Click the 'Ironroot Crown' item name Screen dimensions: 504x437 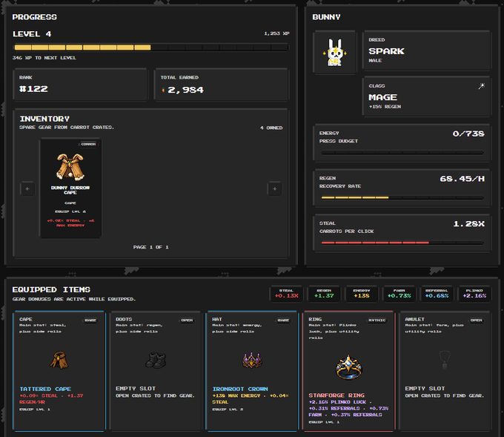tap(240, 389)
